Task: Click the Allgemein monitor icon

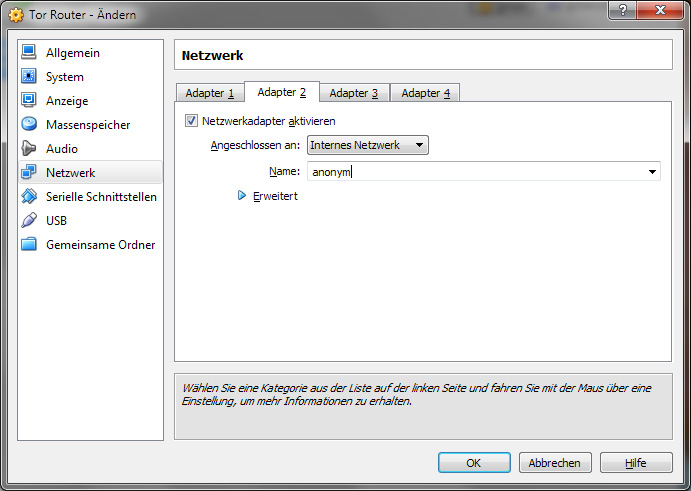Action: pyautogui.click(x=29, y=52)
